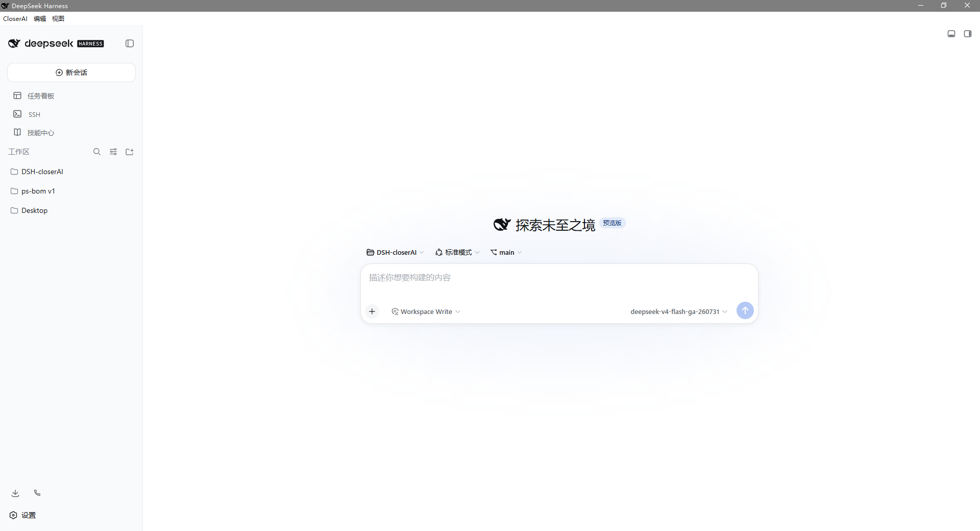Viewport: 980px width, 531px height.
Task: Select the ps-bom v1 workspace
Action: click(x=71, y=191)
